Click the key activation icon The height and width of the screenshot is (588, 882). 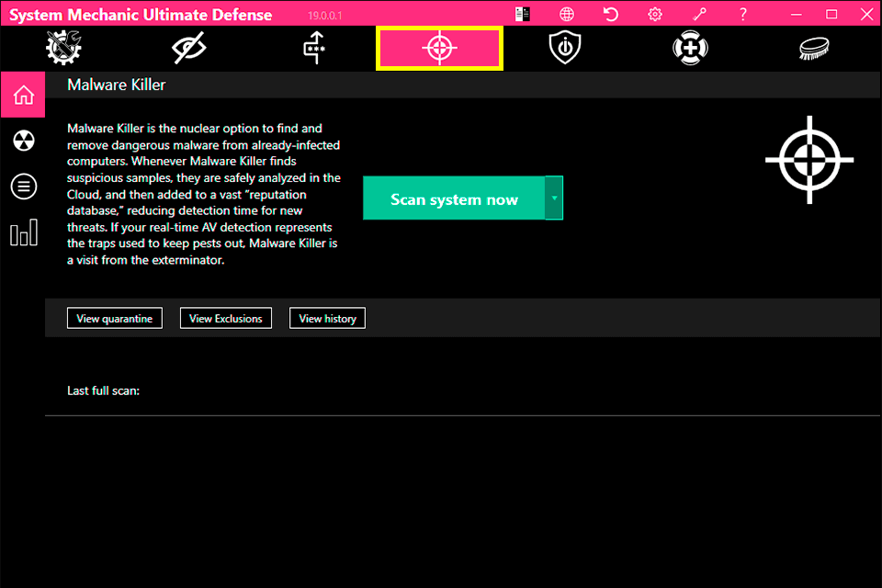click(698, 14)
